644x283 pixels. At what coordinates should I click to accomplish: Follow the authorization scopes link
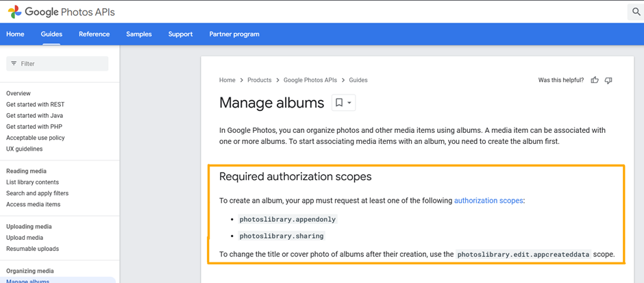[488, 201]
